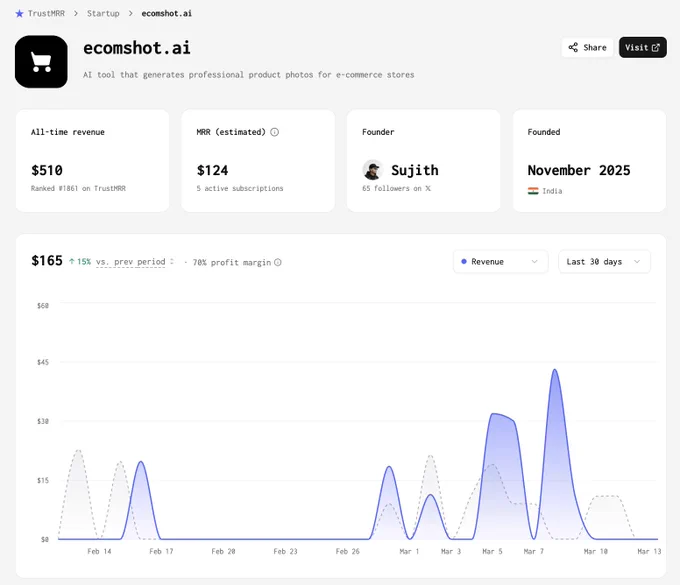Click 'Ranked #1861 on TrustMRR' text
680x585 pixels.
(78, 188)
